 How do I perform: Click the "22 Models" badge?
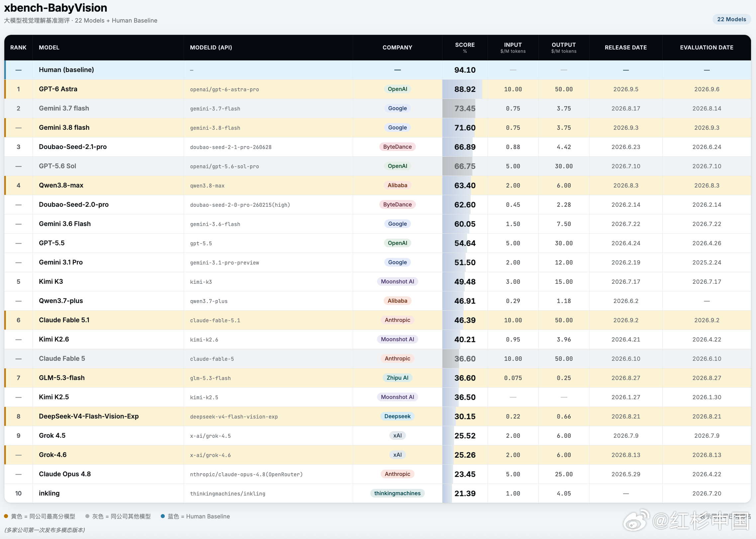(731, 19)
